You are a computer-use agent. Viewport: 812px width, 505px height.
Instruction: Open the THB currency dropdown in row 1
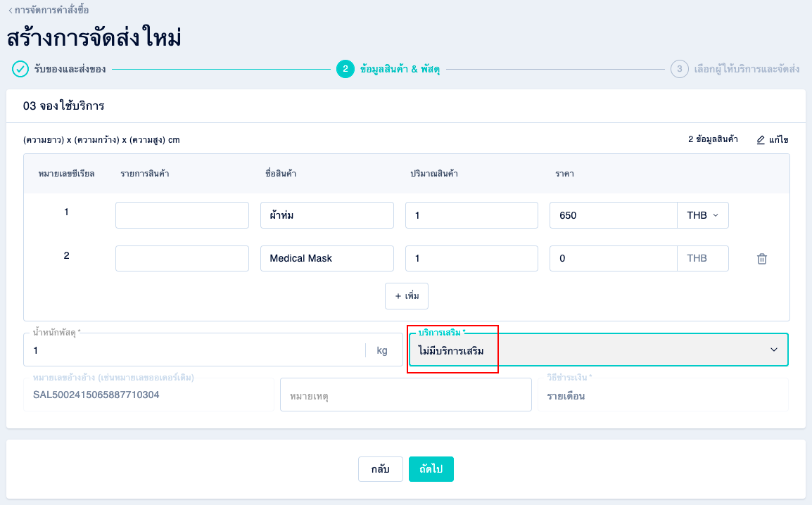point(703,215)
